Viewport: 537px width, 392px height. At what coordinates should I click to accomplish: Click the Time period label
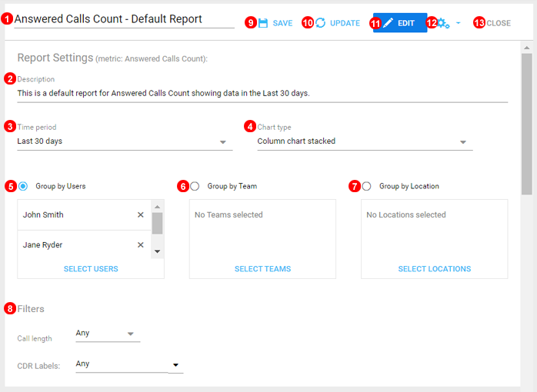pos(37,128)
